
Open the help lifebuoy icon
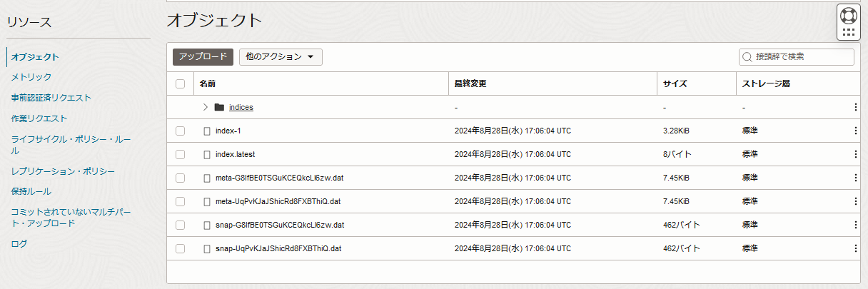pos(848,15)
